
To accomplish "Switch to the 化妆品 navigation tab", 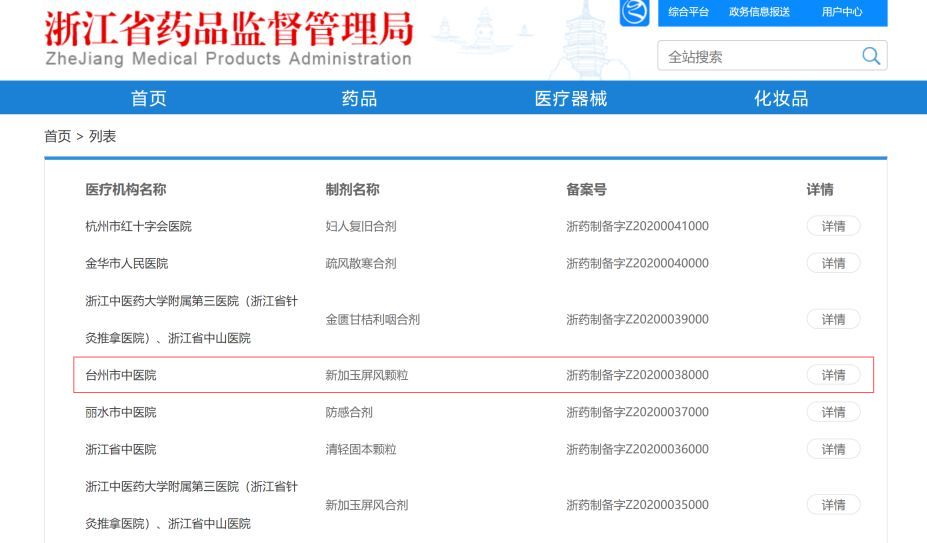I will pos(780,98).
